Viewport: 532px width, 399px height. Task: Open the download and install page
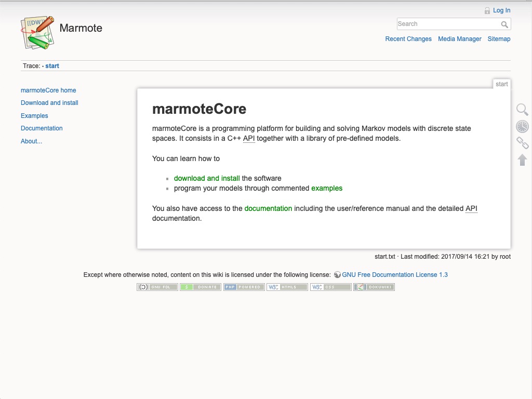coord(206,178)
